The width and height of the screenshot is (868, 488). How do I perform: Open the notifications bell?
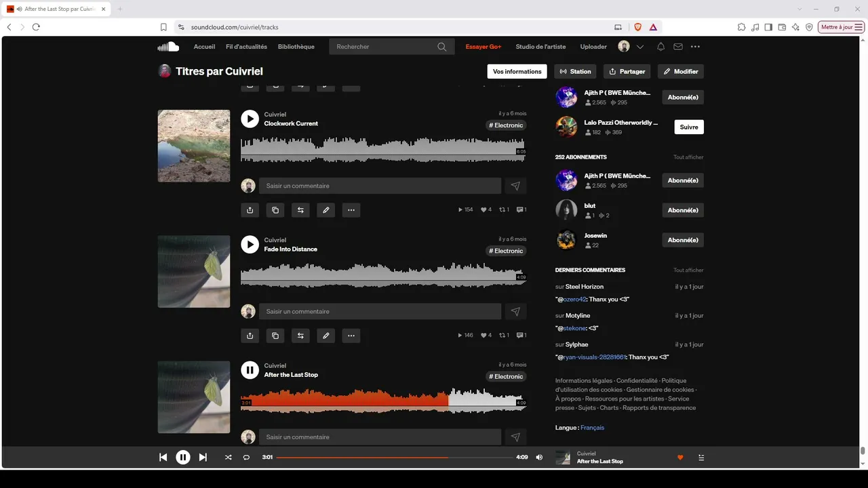[660, 47]
